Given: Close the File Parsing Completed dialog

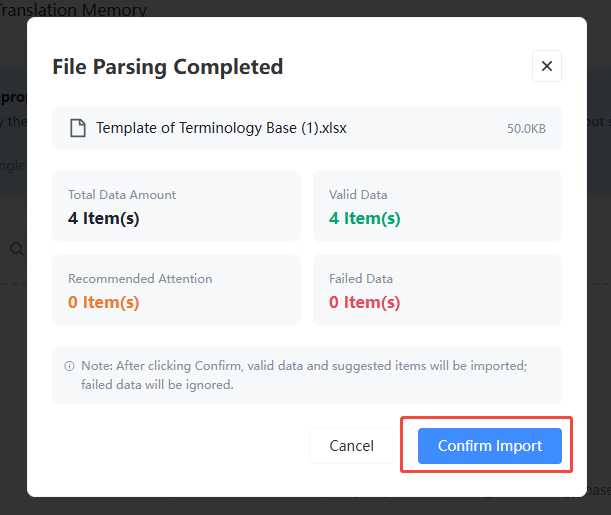Looking at the screenshot, I should 547,66.
